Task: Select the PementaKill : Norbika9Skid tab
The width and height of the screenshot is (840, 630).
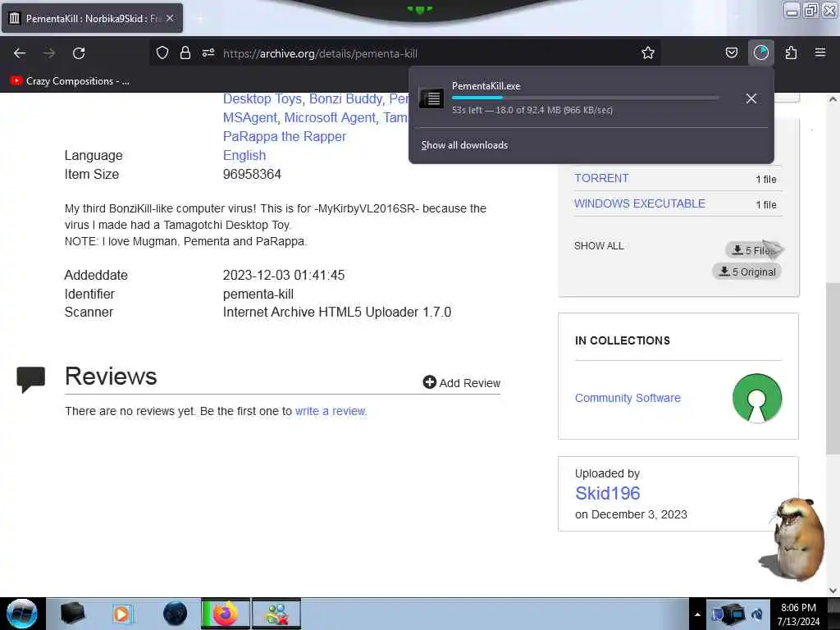Action: pos(92,18)
